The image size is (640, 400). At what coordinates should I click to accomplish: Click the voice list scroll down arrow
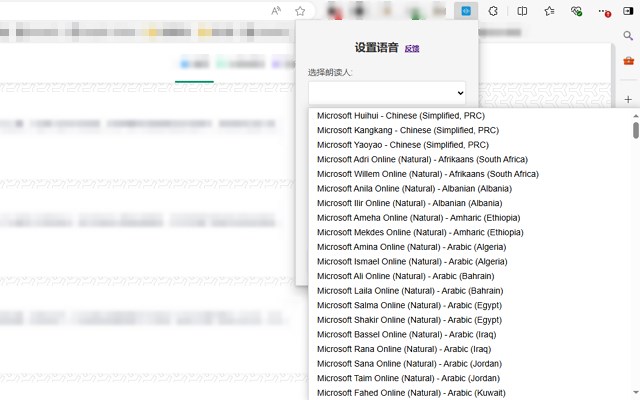click(x=636, y=392)
